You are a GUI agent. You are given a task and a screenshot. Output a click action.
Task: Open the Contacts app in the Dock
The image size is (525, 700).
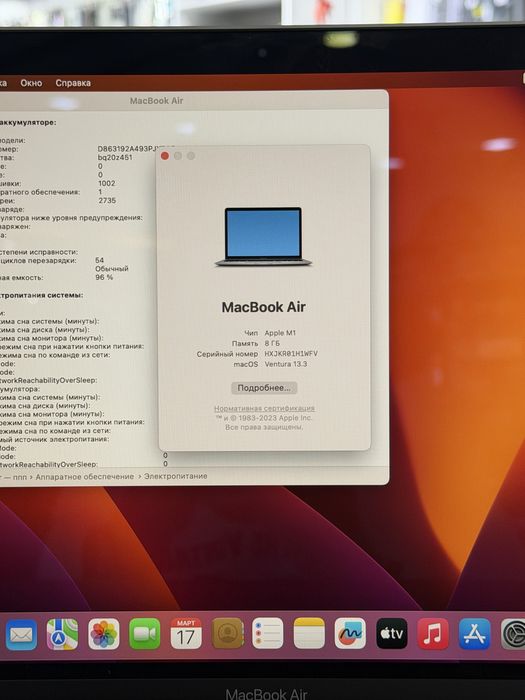click(227, 633)
